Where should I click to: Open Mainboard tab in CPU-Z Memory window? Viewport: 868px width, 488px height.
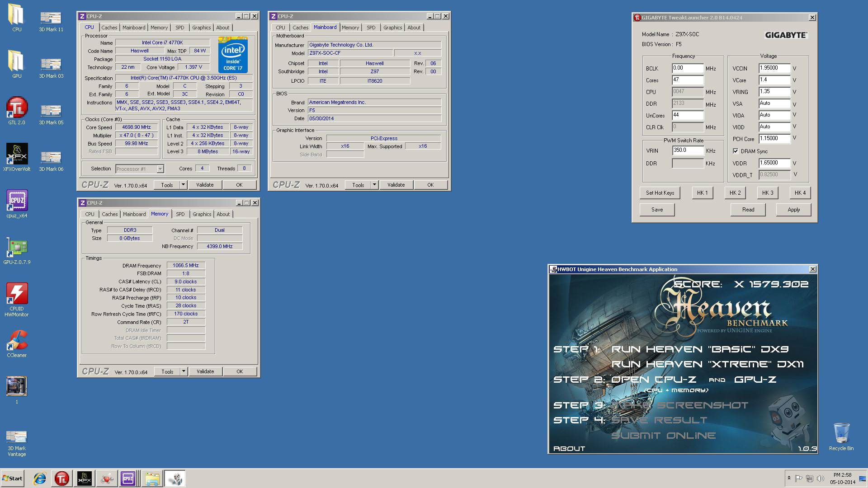(x=134, y=214)
